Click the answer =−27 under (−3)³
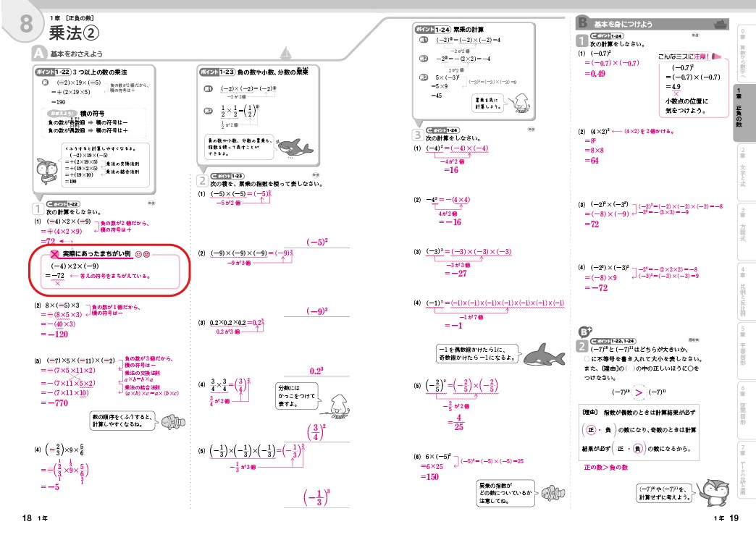The height and width of the screenshot is (540, 756). tap(455, 274)
